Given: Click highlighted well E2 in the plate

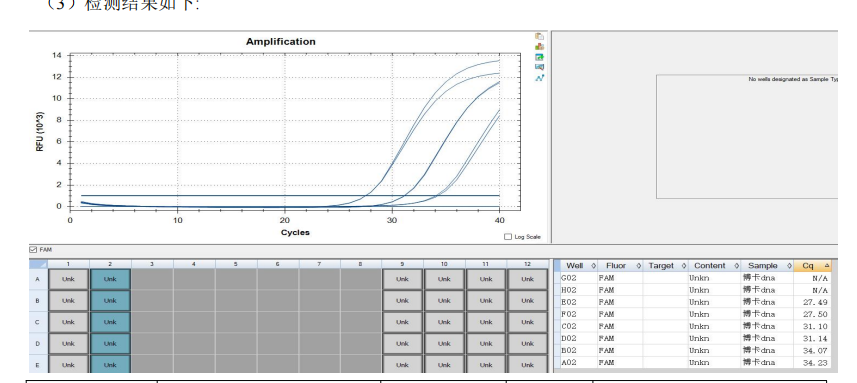Looking at the screenshot, I should (110, 364).
